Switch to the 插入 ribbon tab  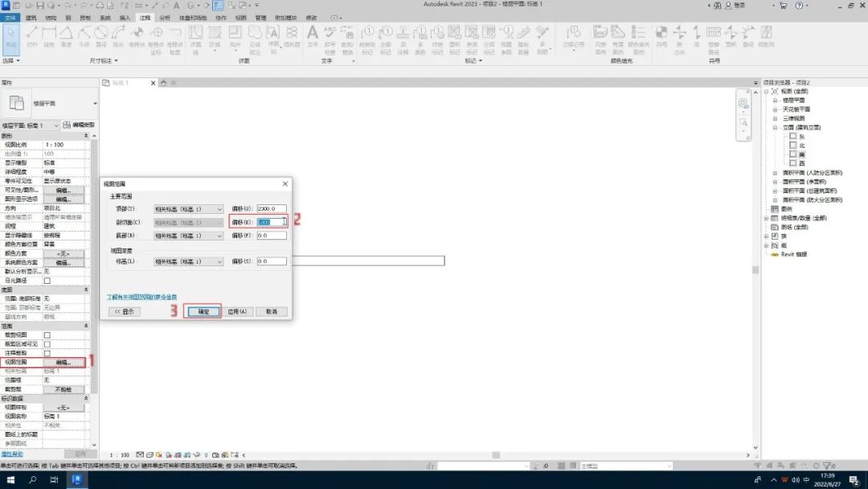[125, 18]
